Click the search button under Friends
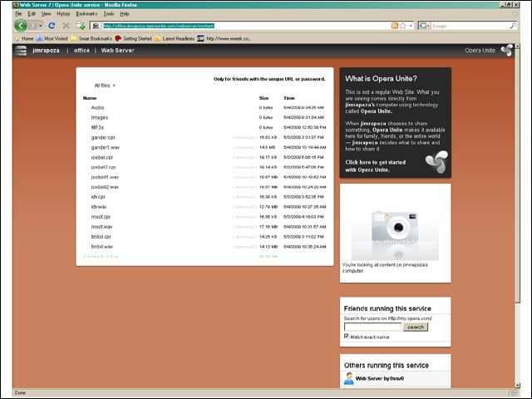The height and width of the screenshot is (399, 532). pyautogui.click(x=416, y=327)
